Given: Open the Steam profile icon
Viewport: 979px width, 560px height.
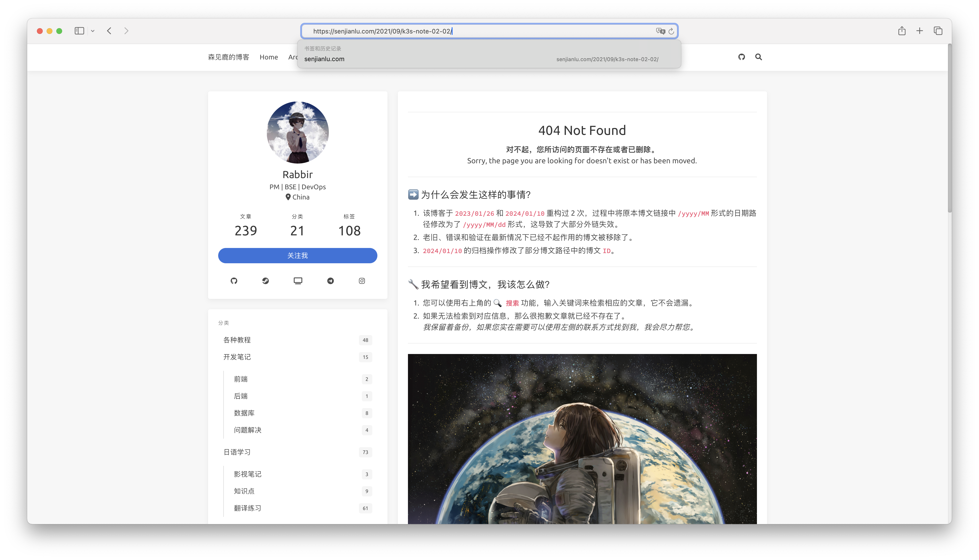Looking at the screenshot, I should pyautogui.click(x=265, y=281).
